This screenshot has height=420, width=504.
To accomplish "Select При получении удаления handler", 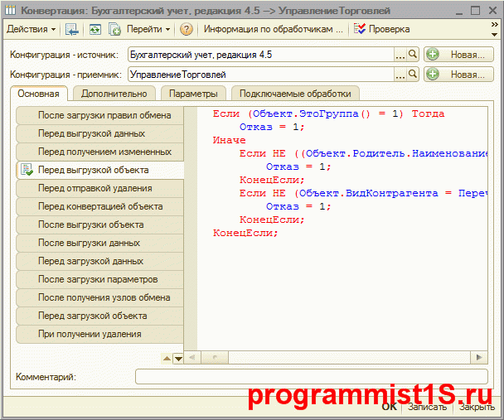I will tap(100, 335).
